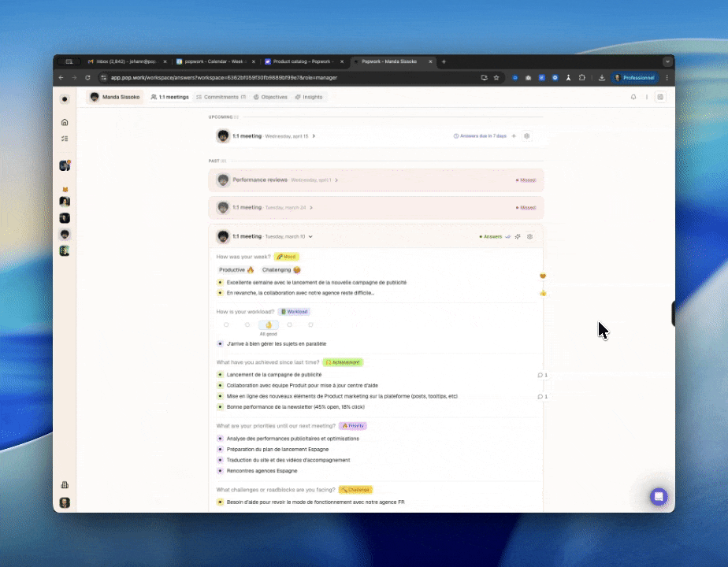Click the Productive mood chip
Screen dimensions: 728x567
(236, 270)
